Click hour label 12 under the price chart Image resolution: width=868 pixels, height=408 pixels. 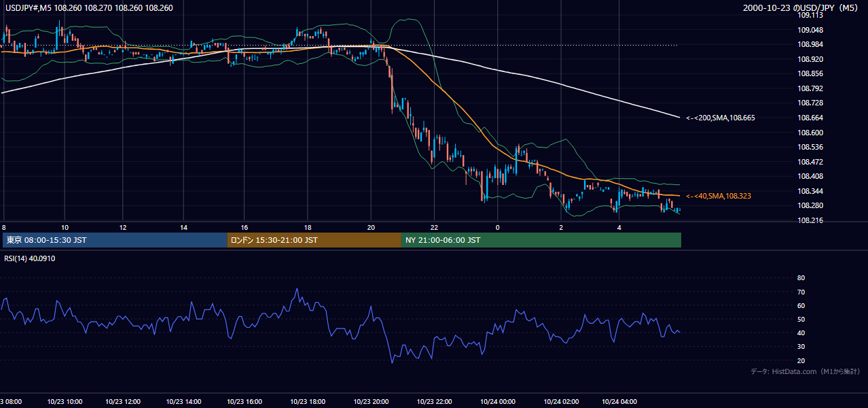coord(124,227)
